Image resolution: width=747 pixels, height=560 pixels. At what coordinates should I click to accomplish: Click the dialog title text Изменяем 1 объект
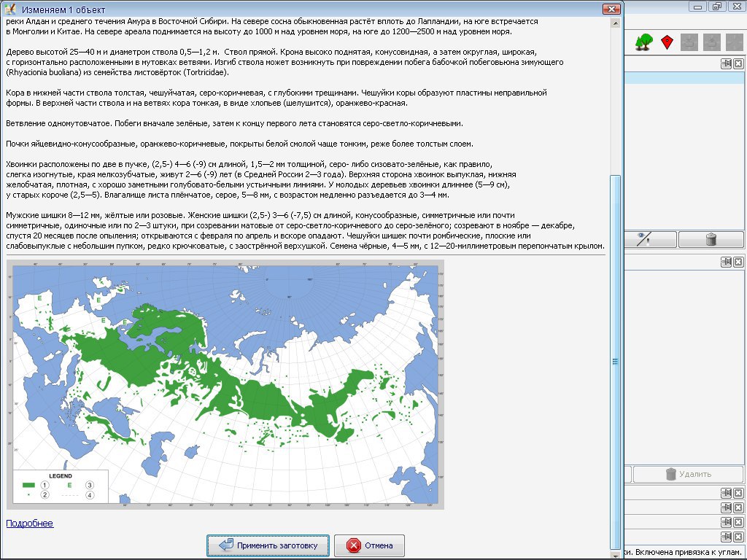coord(64,9)
